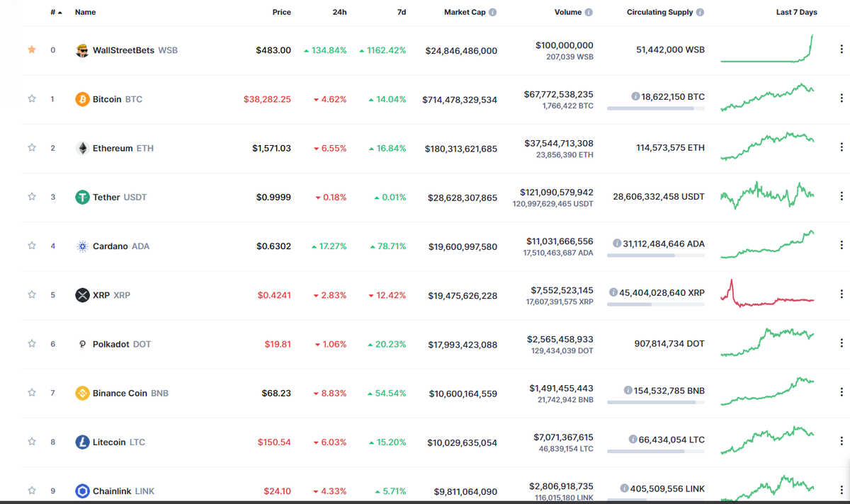The height and width of the screenshot is (504, 850).
Task: Click info icon beside Chainlink circulating supply
Action: (623, 488)
